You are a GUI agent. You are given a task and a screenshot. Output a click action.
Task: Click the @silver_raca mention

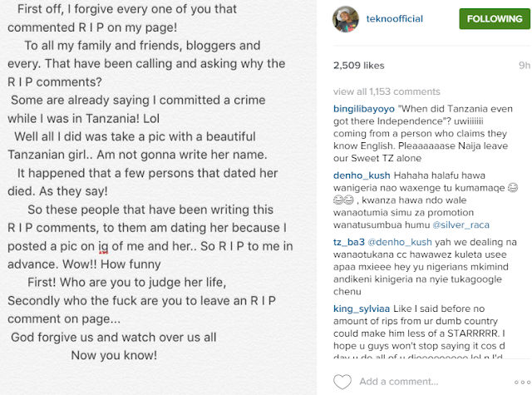(x=461, y=225)
